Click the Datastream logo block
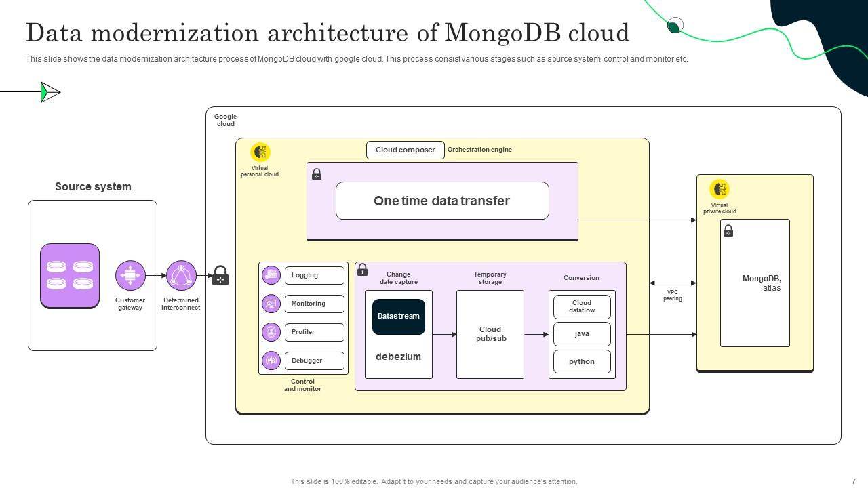This screenshot has height=488, width=868. pos(398,316)
